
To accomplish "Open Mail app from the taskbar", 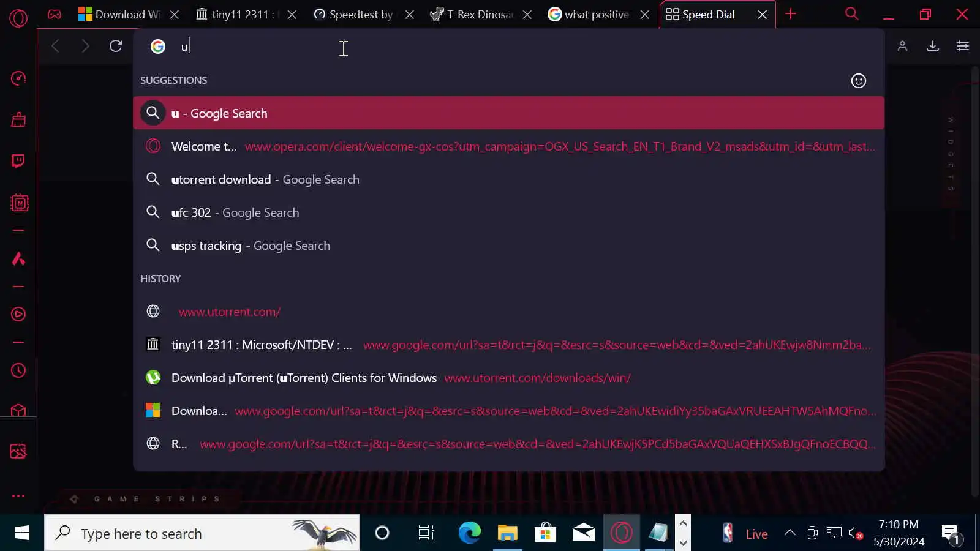I will [x=583, y=533].
